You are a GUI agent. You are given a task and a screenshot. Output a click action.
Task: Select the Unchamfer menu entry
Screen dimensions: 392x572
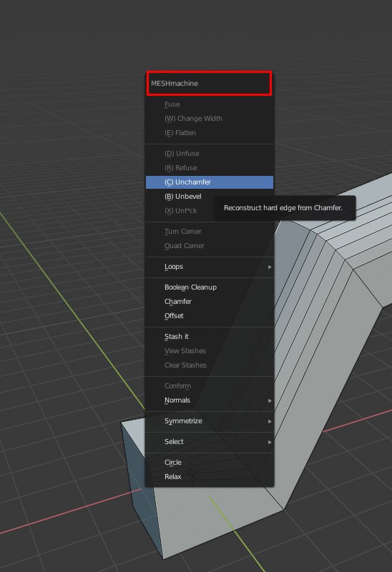coord(210,182)
